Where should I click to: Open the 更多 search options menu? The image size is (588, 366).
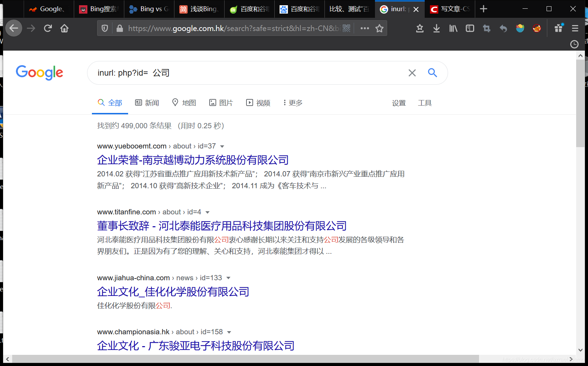[293, 103]
